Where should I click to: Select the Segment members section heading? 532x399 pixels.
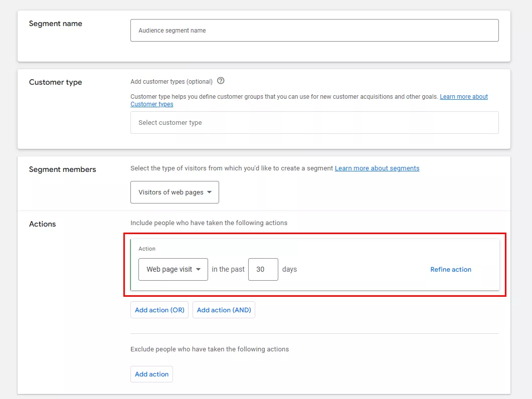pos(63,169)
